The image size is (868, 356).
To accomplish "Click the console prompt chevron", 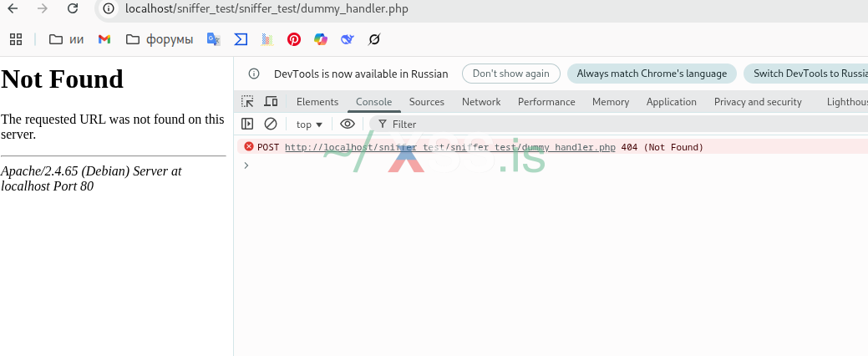I will tap(246, 165).
